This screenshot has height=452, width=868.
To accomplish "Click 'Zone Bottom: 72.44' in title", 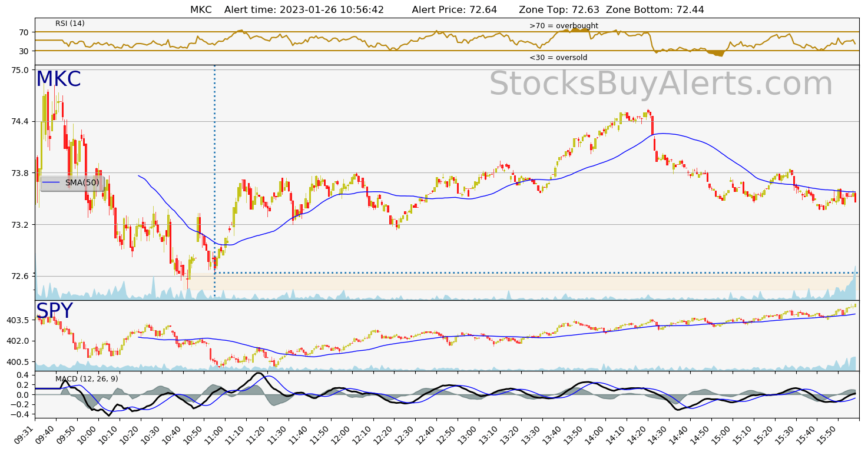I will [x=655, y=10].
